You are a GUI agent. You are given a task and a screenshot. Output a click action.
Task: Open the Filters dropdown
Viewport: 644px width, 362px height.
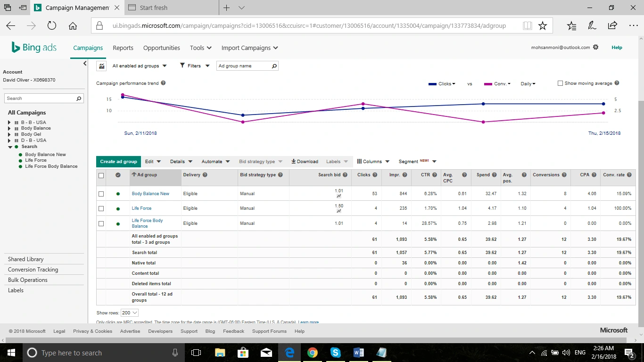pos(195,66)
